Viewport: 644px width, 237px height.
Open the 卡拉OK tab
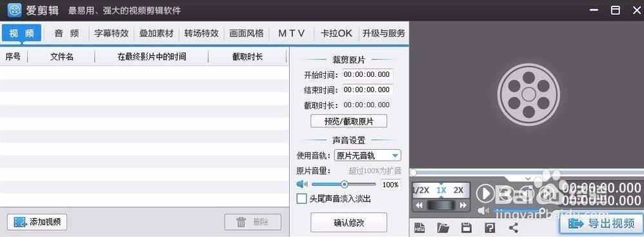[336, 34]
